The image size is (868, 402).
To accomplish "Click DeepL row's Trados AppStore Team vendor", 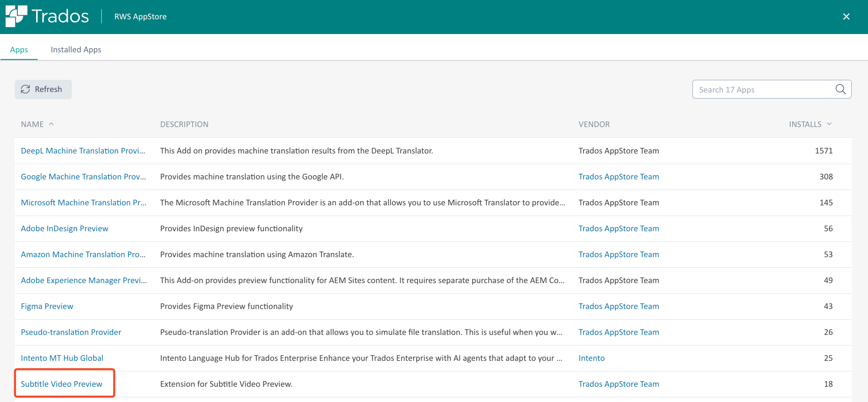I will 619,151.
